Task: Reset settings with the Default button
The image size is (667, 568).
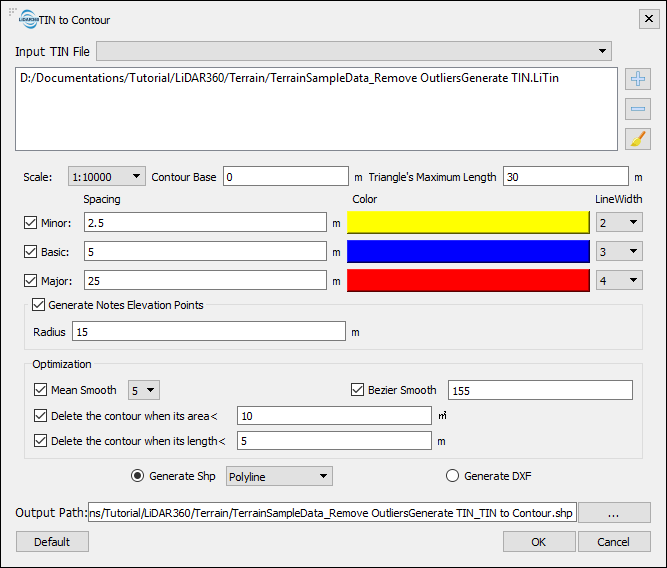Action: [x=52, y=541]
